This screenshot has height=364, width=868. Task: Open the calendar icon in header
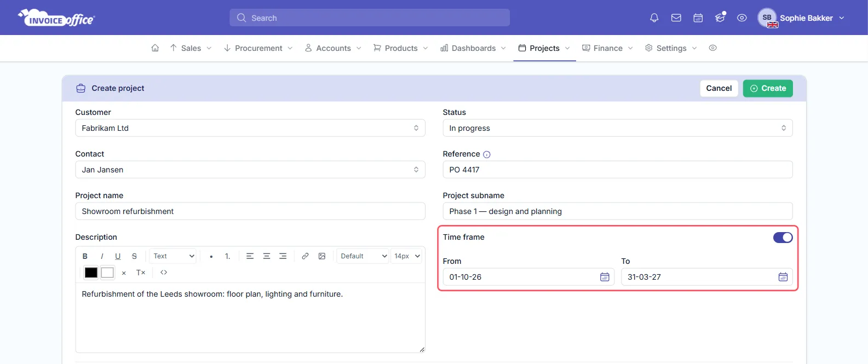(698, 18)
